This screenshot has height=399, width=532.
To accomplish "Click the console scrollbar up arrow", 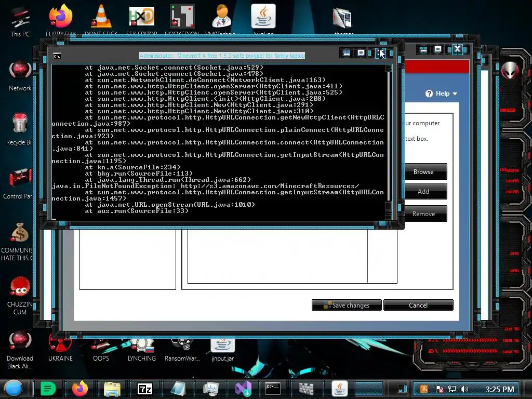I will coord(389,68).
